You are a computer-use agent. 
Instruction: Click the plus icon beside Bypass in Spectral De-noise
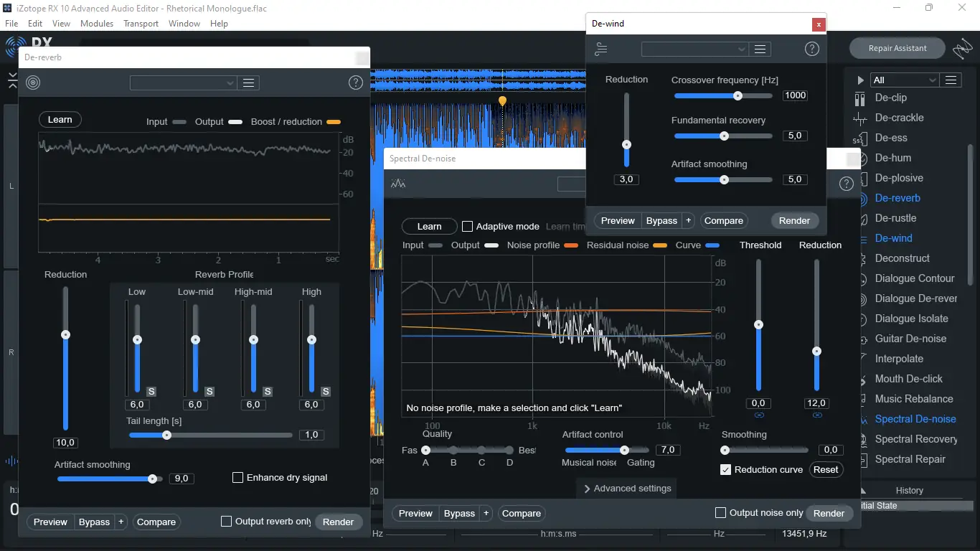click(486, 513)
